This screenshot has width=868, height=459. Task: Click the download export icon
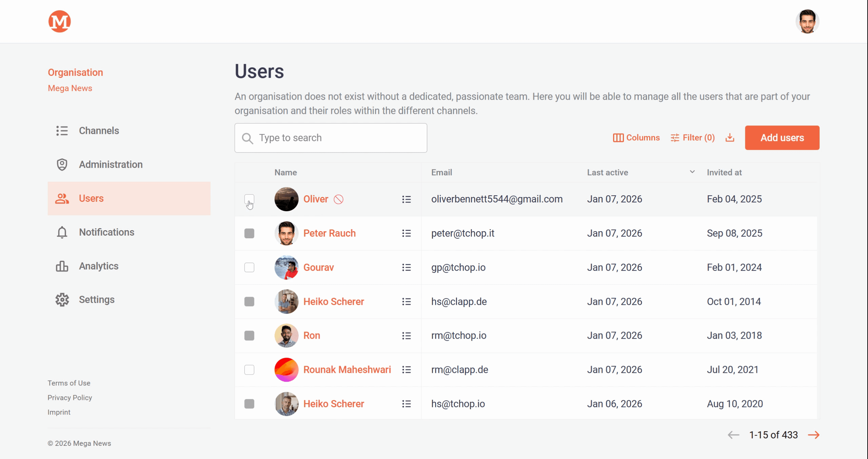tap(730, 138)
